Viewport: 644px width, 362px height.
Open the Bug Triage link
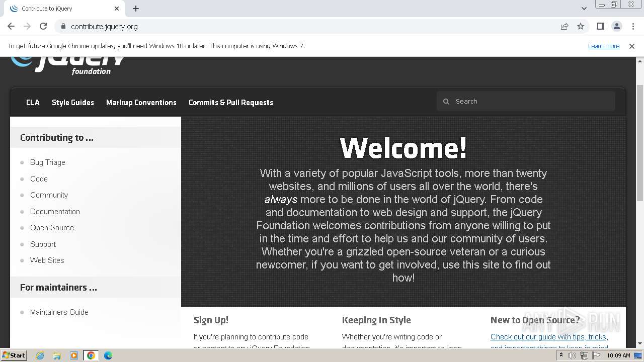(x=48, y=162)
